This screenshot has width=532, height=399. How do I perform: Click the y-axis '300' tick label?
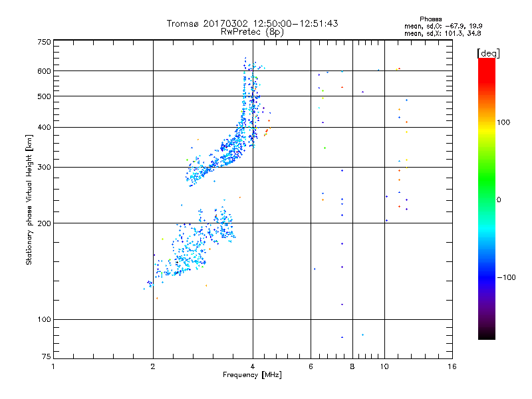[x=44, y=167]
